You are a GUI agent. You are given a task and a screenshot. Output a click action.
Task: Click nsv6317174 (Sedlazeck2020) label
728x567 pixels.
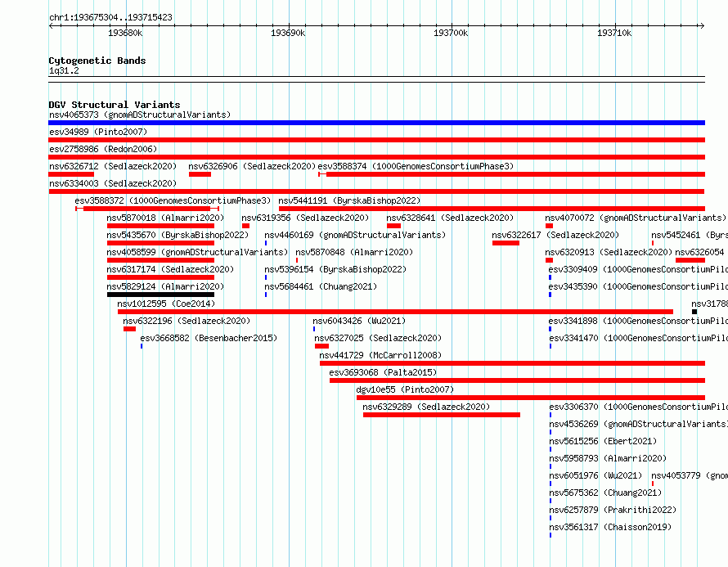click(x=170, y=269)
